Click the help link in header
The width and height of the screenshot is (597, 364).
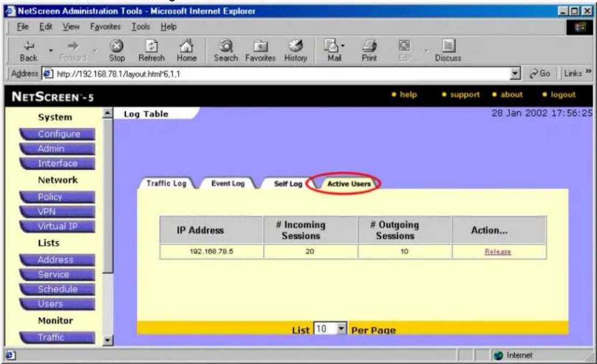(408, 95)
